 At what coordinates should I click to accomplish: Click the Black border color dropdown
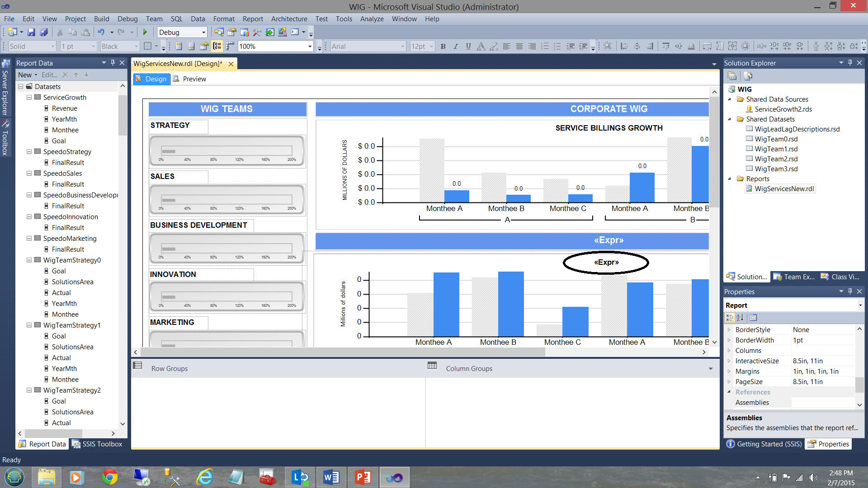136,46
